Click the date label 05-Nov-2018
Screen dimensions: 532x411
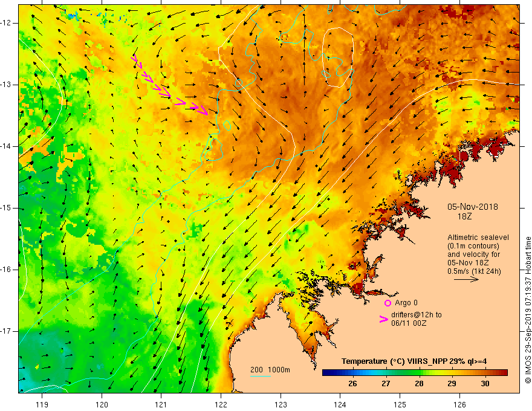[473, 207]
